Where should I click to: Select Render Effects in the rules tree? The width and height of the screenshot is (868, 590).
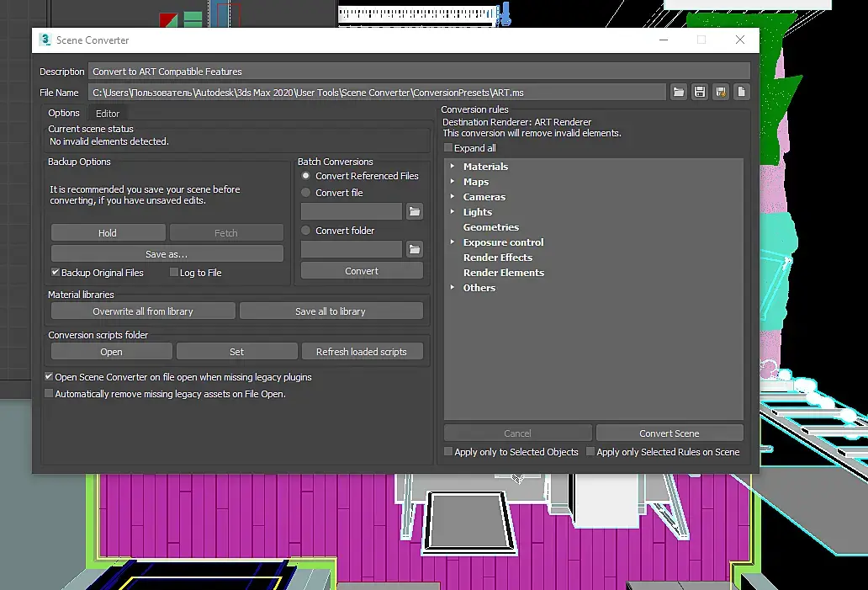(x=498, y=257)
